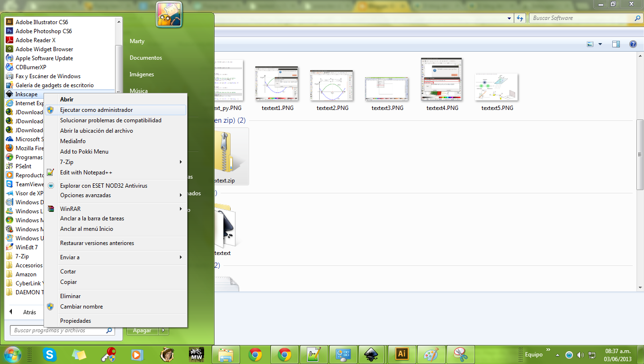This screenshot has width=644, height=364.
Task: Click the Apagar shutdown button
Action: click(x=143, y=330)
